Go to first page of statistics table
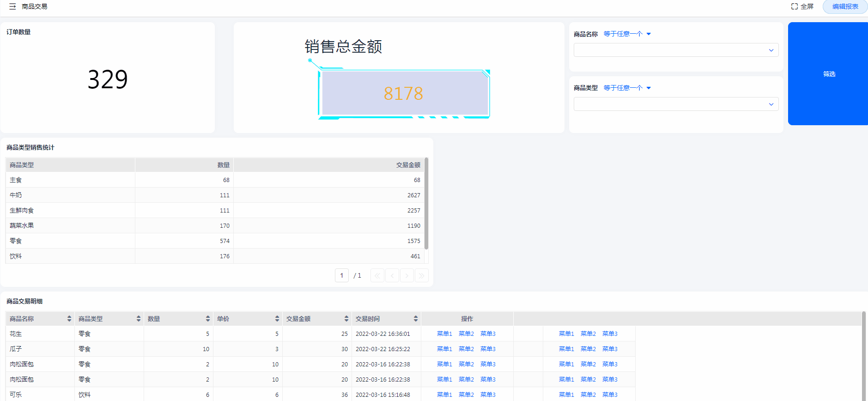 pyautogui.click(x=377, y=276)
